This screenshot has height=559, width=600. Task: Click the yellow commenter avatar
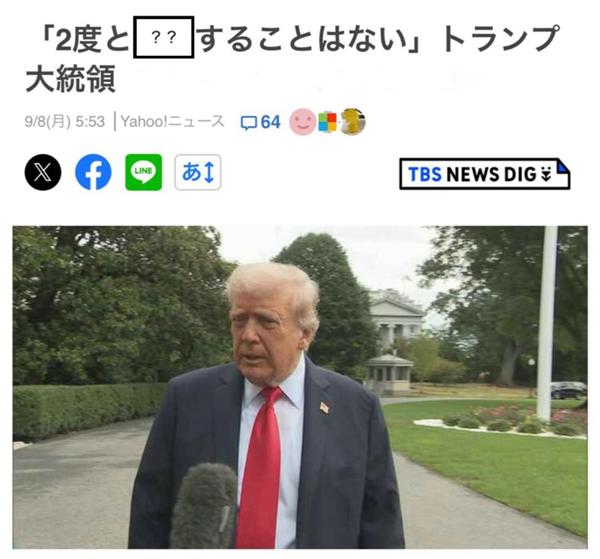point(353,122)
